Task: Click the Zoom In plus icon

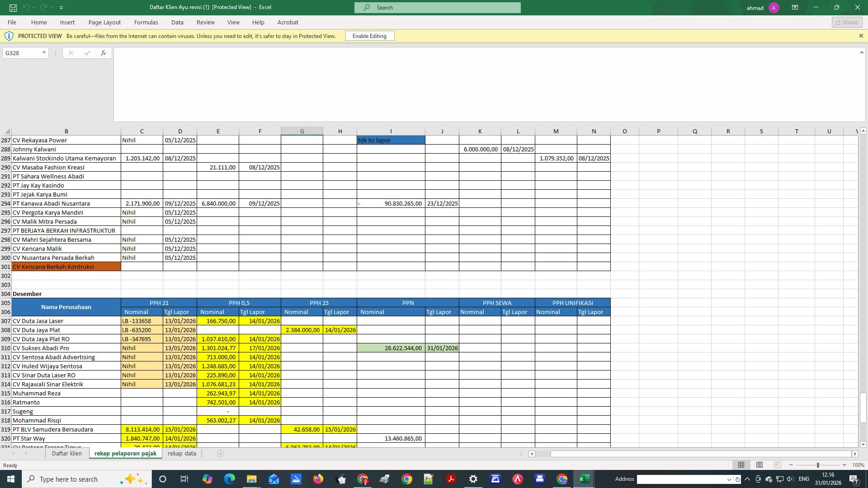Action: 844,465
